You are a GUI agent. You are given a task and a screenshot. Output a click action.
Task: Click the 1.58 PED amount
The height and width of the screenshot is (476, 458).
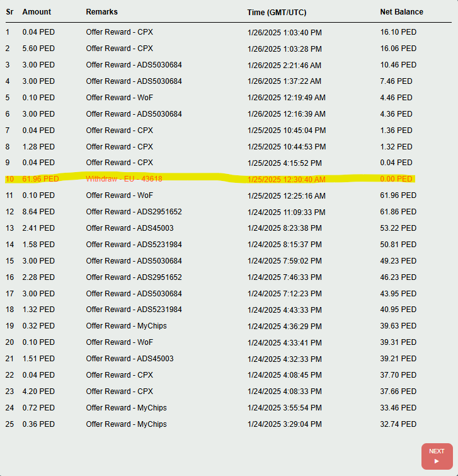[38, 245]
